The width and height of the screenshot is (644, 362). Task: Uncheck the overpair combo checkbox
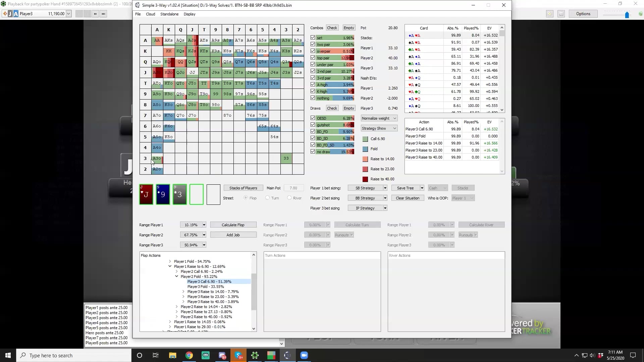(313, 51)
